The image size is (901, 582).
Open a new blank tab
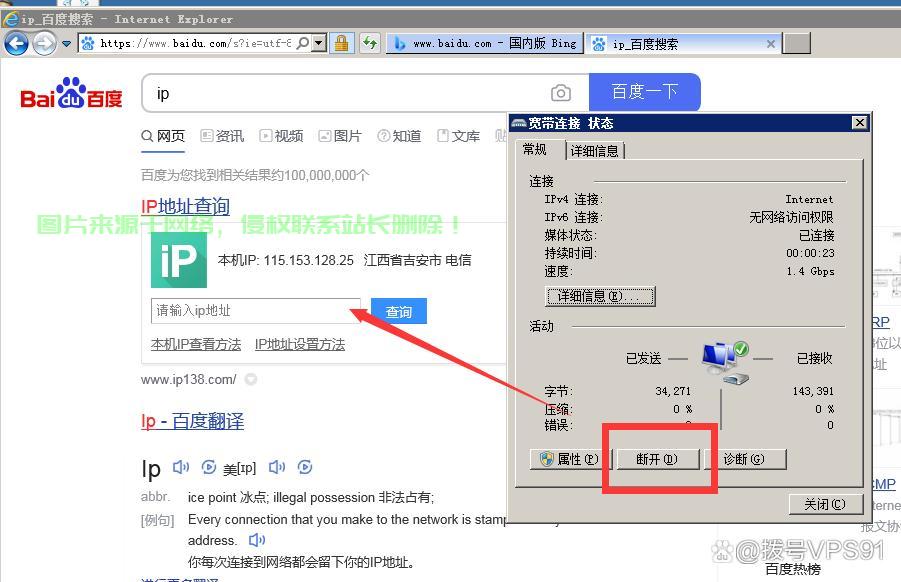(797, 43)
